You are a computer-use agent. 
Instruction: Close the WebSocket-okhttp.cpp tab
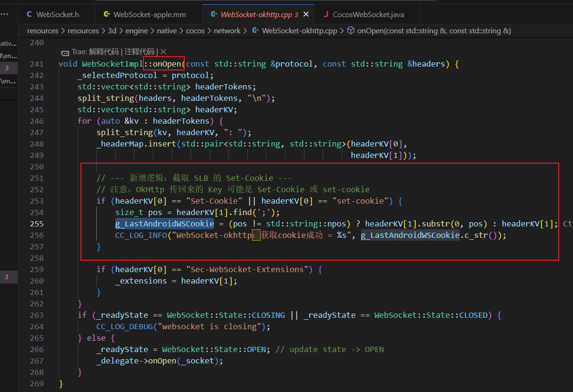pos(306,14)
